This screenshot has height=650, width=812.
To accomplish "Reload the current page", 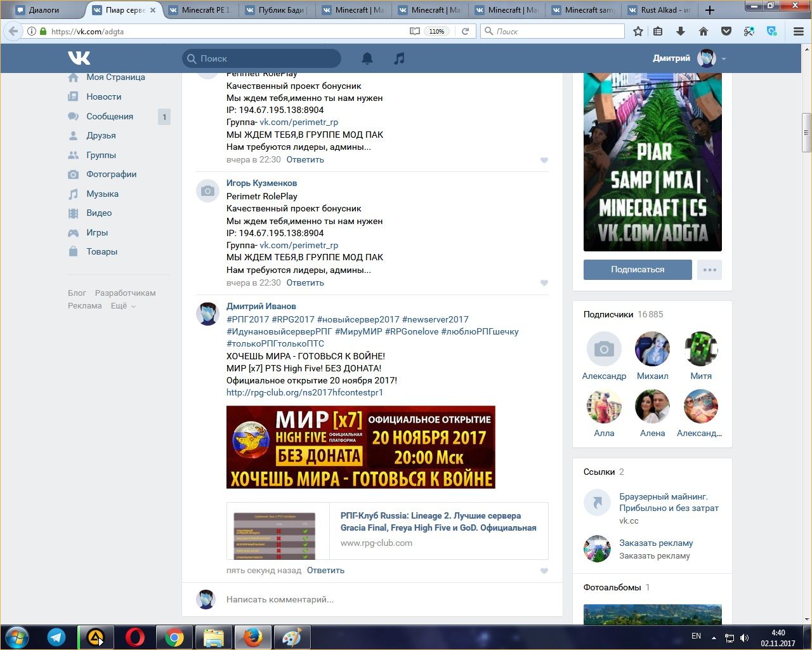I will [465, 31].
